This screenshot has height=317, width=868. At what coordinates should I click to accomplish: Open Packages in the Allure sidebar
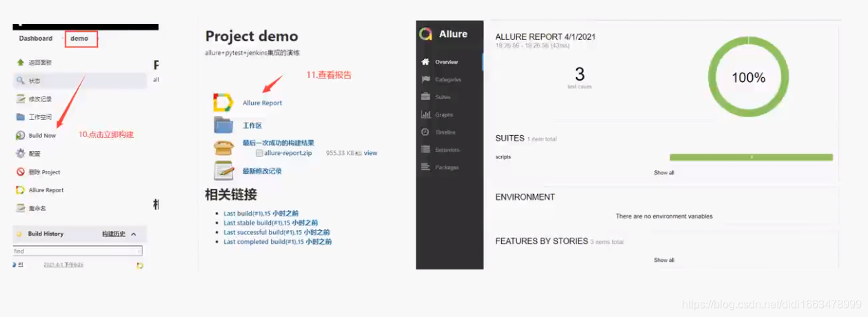449,167
